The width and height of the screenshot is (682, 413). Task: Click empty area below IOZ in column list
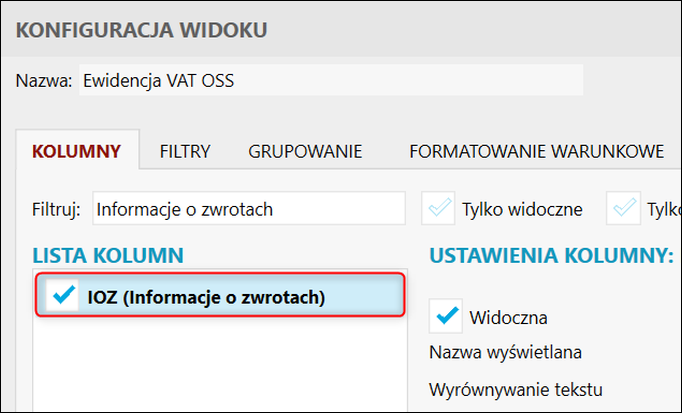point(220,365)
